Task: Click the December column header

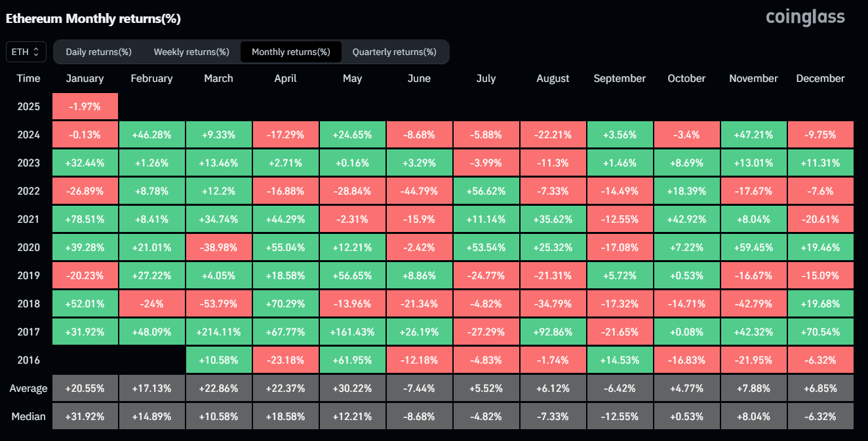Action: coord(820,79)
